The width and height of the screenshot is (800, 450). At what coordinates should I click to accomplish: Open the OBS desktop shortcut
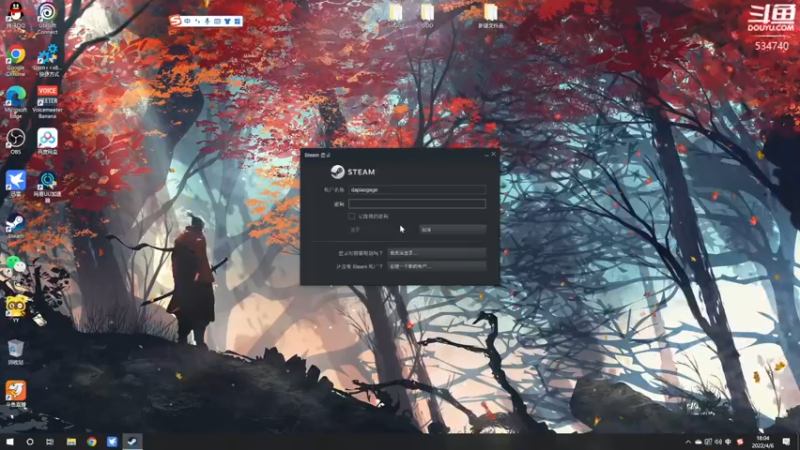16,142
